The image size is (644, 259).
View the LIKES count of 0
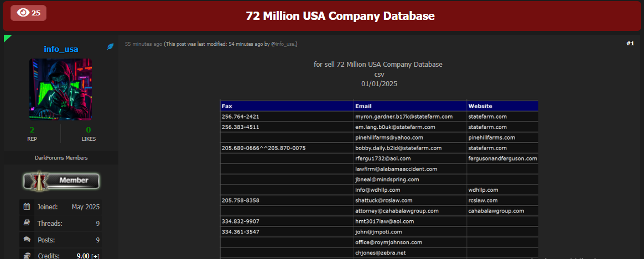89,130
